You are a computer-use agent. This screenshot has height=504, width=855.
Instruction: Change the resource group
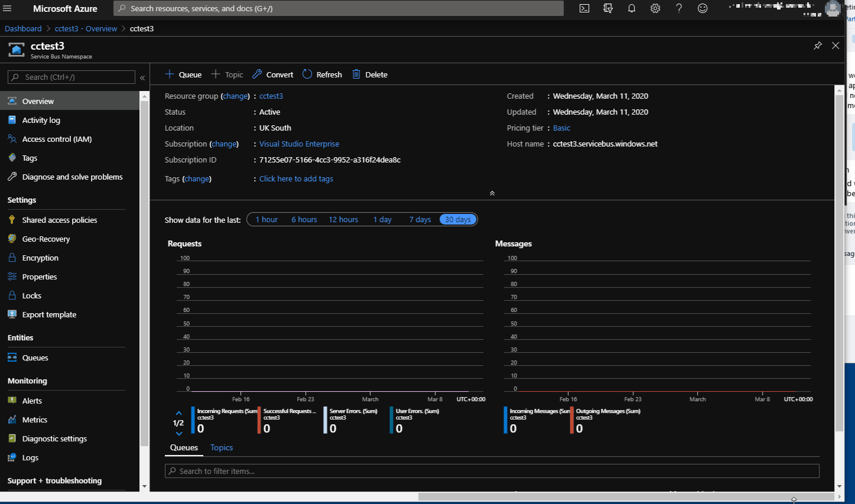pyautogui.click(x=236, y=96)
